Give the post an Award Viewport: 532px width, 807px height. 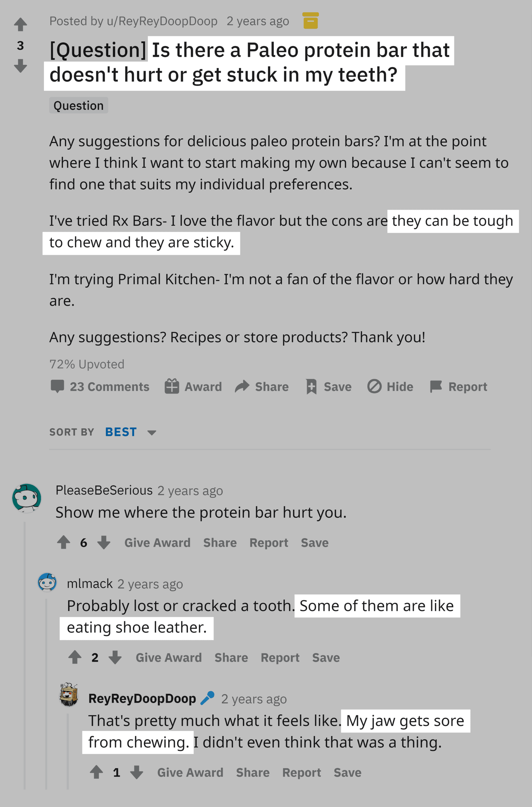click(x=193, y=387)
